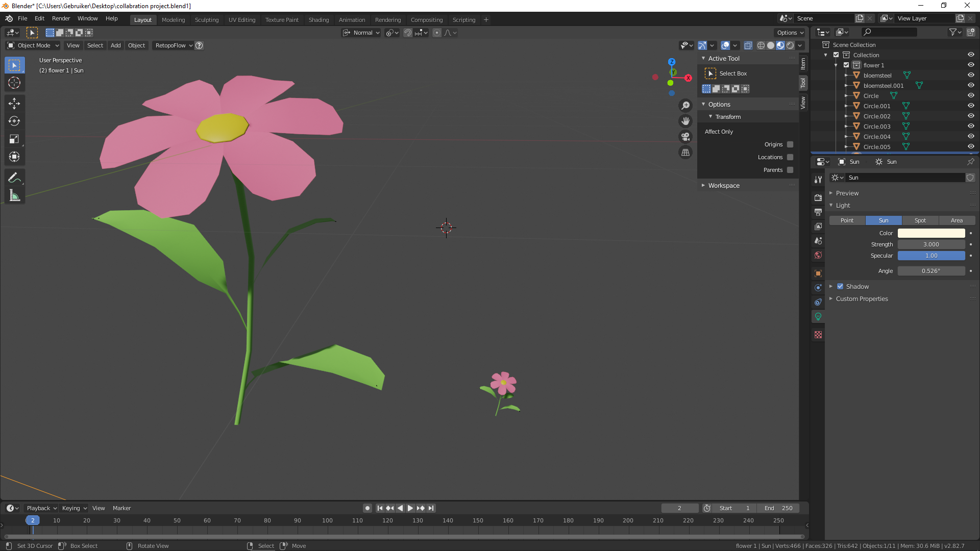Select the Scale tool
Viewport: 980px width, 551px height.
tap(14, 139)
